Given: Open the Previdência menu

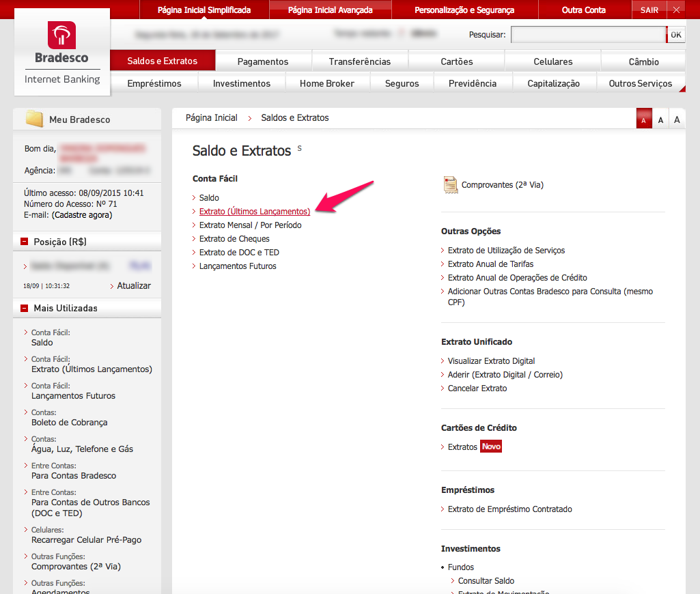Looking at the screenshot, I should pos(473,83).
